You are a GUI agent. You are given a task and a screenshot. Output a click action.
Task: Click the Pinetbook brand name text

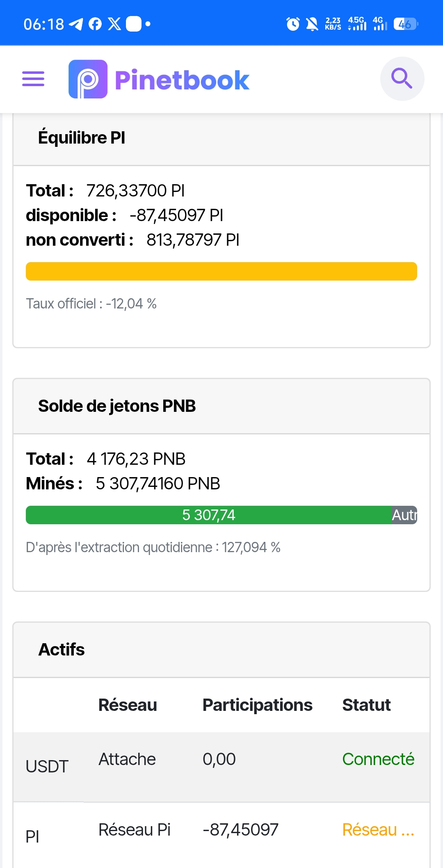[182, 80]
